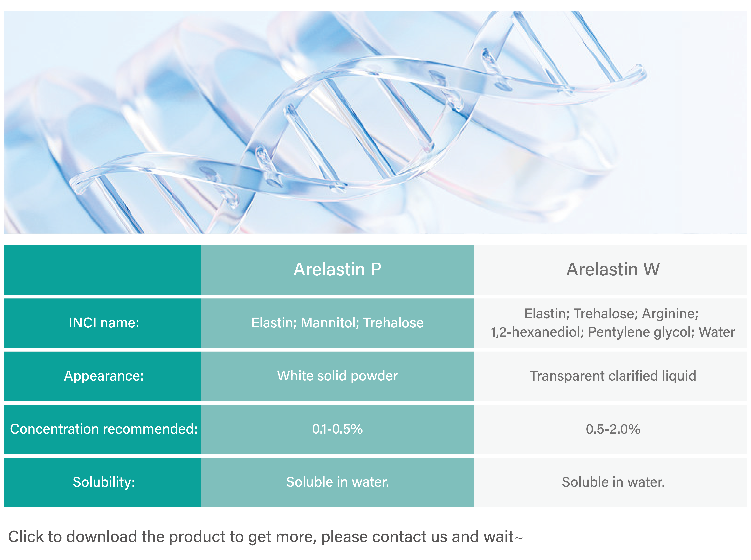This screenshot has width=751, height=560.
Task: Click the "INCI name:" row label
Action: (x=104, y=323)
